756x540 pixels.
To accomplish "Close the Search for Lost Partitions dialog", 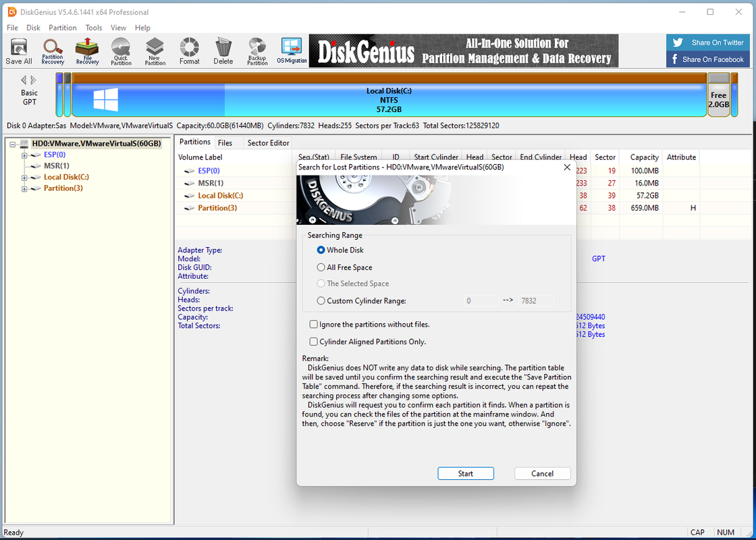I will pos(567,167).
